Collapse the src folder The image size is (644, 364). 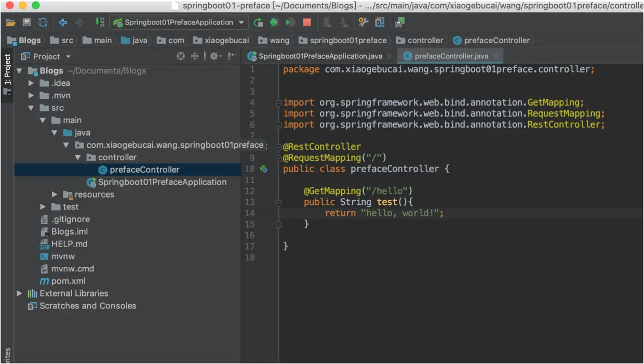point(31,108)
